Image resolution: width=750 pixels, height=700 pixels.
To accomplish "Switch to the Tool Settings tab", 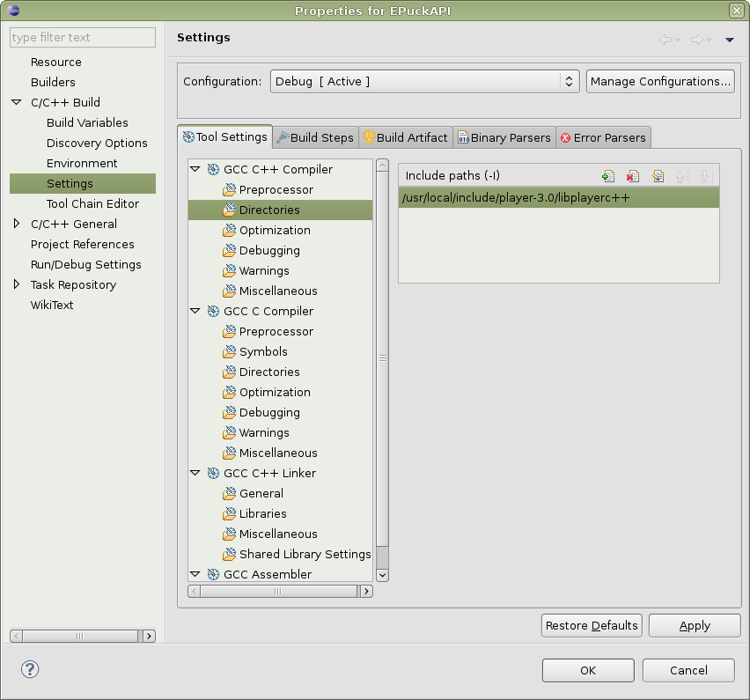I will point(224,136).
